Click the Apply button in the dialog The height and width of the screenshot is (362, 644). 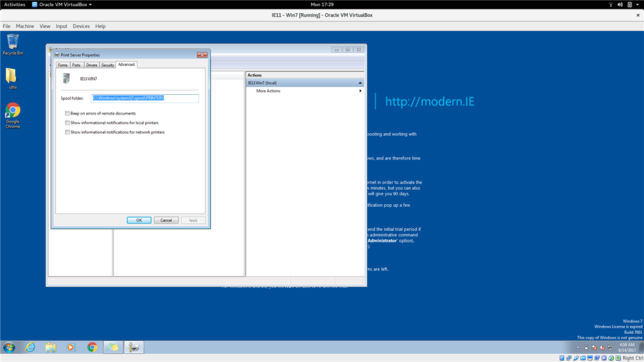coord(193,220)
